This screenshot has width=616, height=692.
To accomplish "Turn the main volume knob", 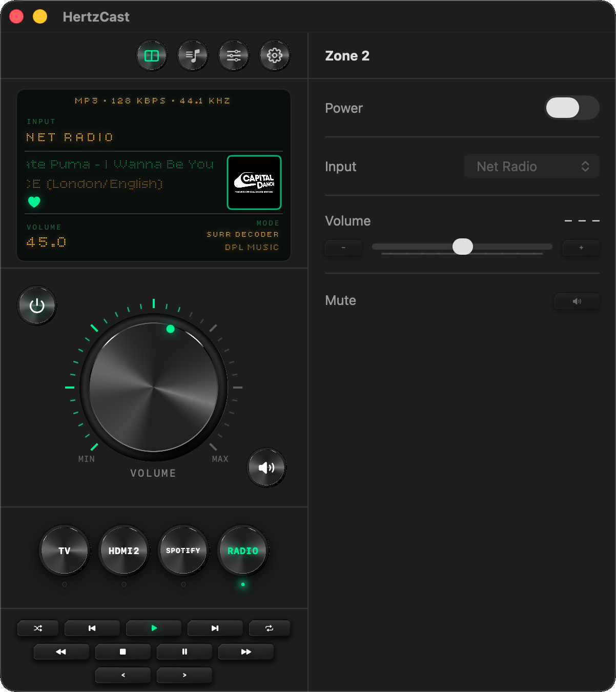I will click(154, 387).
